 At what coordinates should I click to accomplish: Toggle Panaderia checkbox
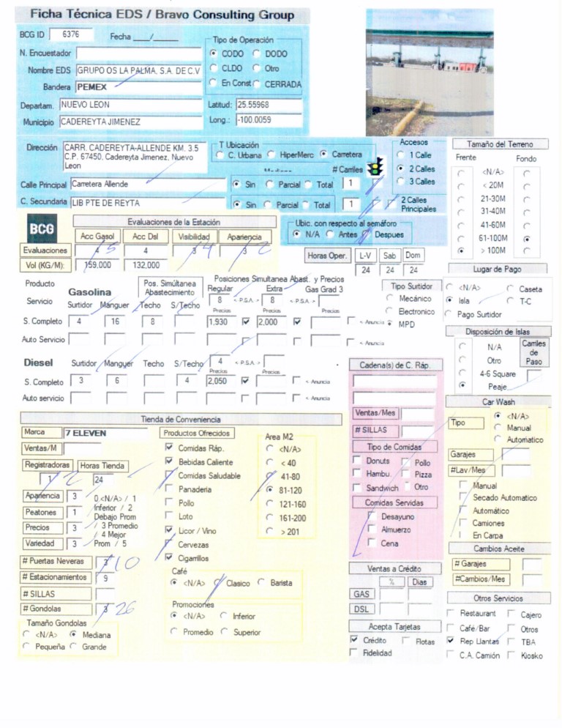coord(169,489)
